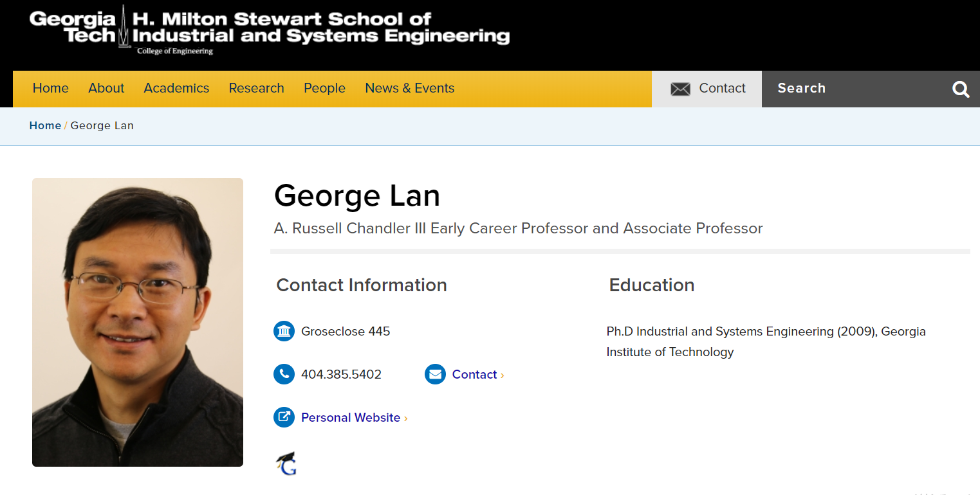Click the phone number 404.385.5402
Image resolution: width=980 pixels, height=495 pixels.
(x=341, y=375)
